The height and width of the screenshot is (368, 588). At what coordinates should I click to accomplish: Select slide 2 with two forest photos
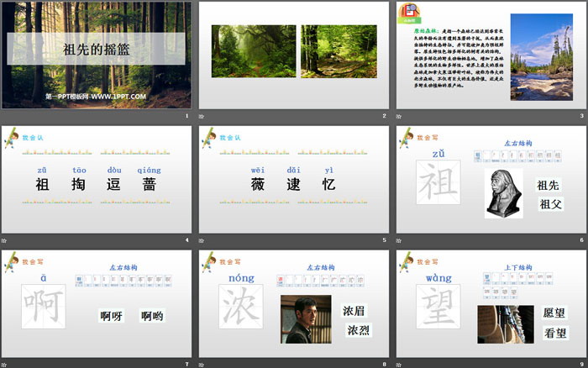click(292, 55)
